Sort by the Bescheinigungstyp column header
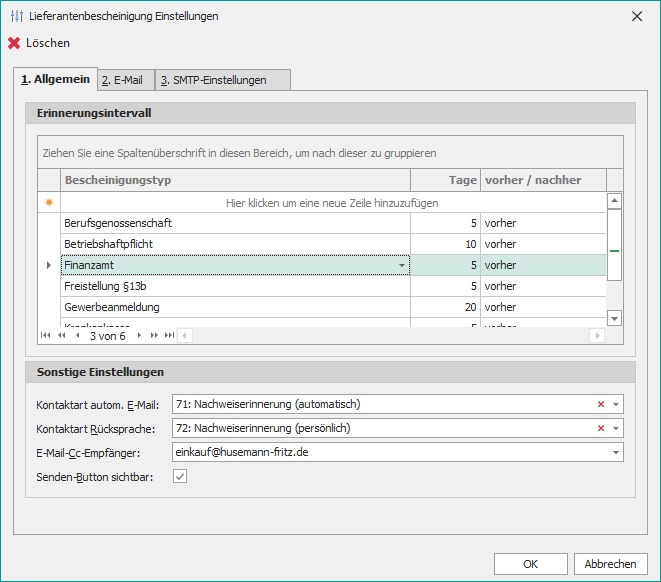The image size is (661, 582). 235,180
